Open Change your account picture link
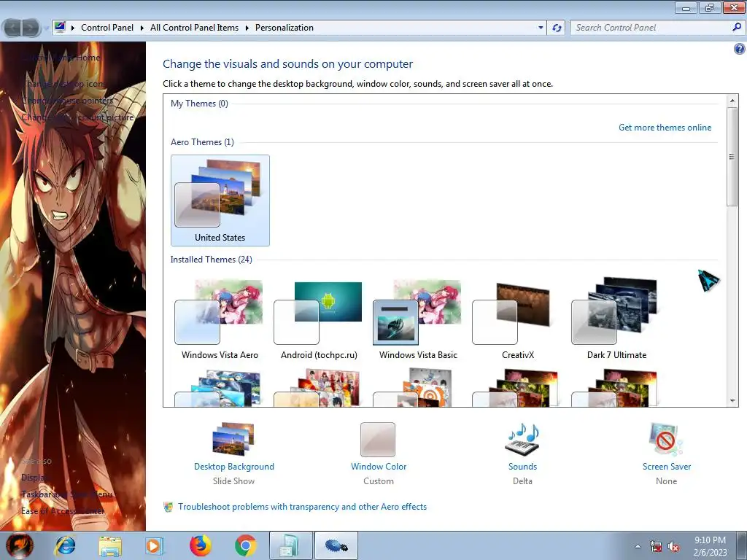 pos(77,117)
